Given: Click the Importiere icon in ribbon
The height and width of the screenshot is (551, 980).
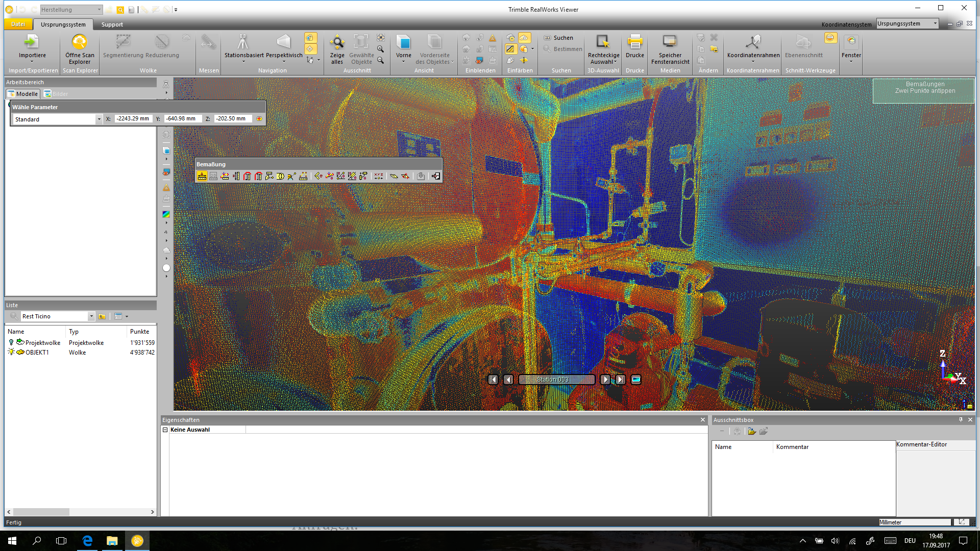Looking at the screenshot, I should (32, 42).
